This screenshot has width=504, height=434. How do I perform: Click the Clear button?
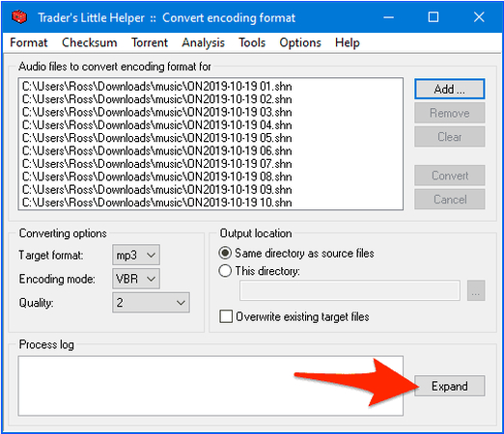click(450, 137)
